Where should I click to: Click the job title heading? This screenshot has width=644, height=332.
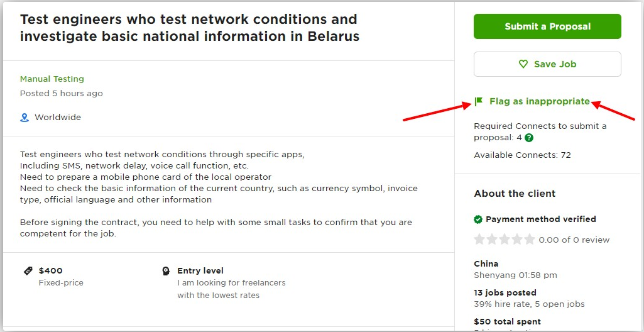[x=190, y=28]
